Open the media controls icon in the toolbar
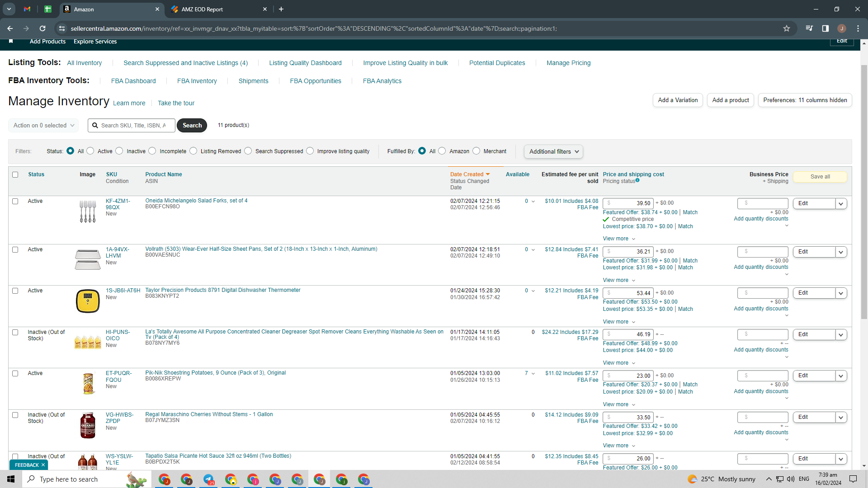868x488 pixels. (809, 28)
